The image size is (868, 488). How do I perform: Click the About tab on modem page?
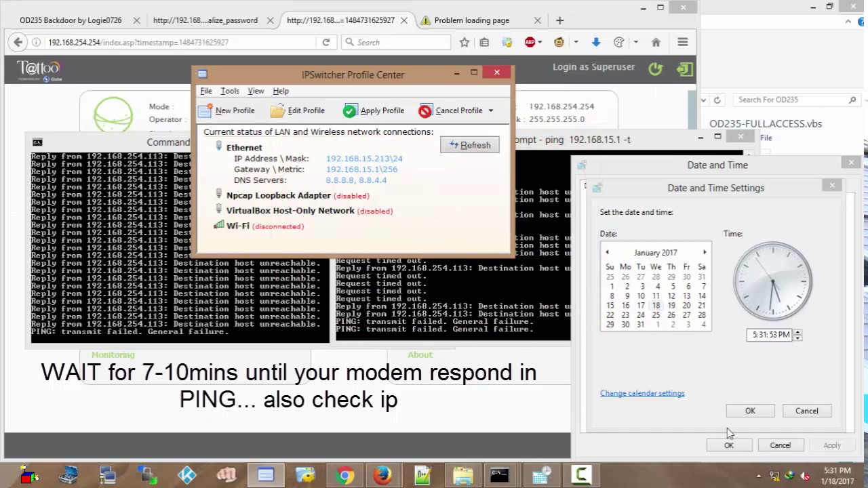pyautogui.click(x=420, y=354)
